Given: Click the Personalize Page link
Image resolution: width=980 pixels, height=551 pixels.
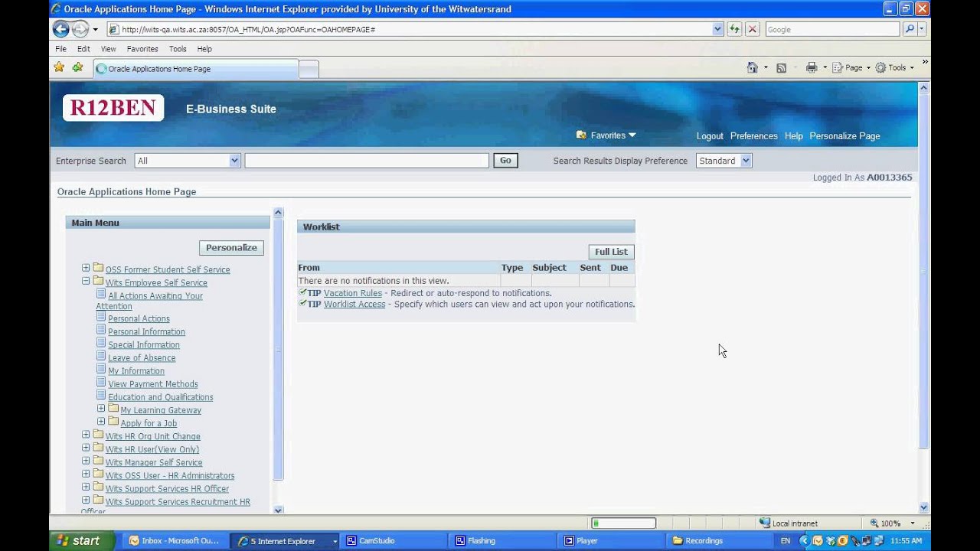Looking at the screenshot, I should coord(844,136).
